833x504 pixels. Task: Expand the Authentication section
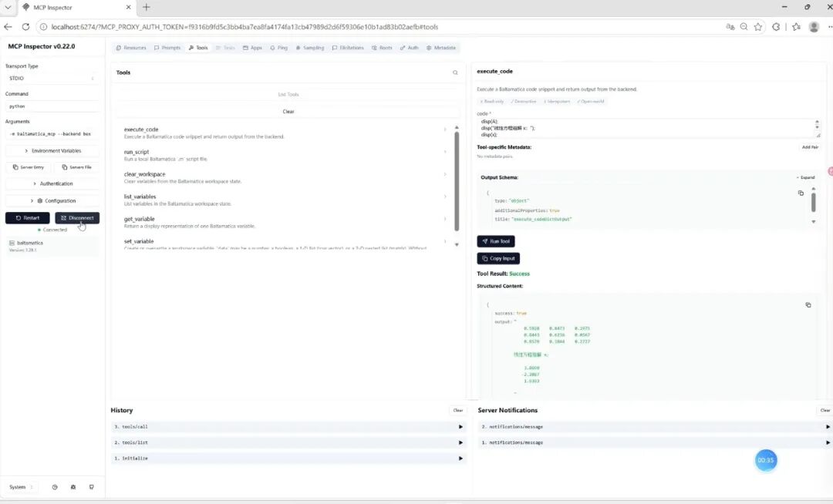(x=52, y=183)
